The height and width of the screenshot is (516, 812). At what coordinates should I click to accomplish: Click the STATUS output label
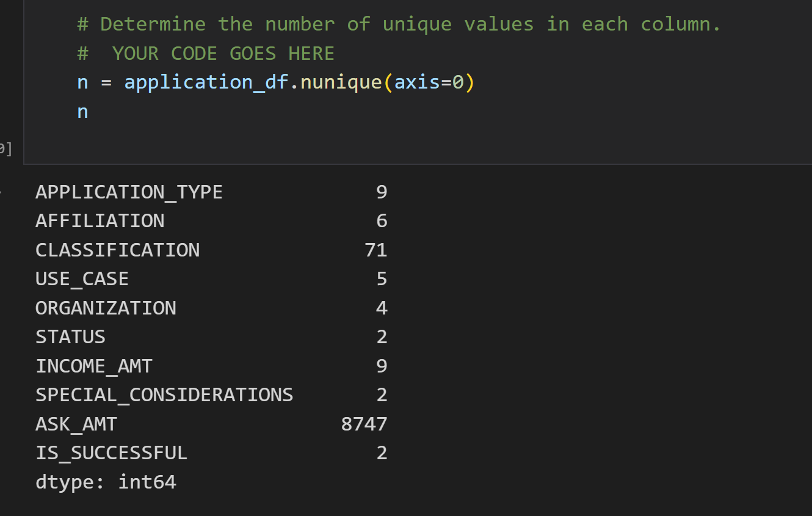70,337
